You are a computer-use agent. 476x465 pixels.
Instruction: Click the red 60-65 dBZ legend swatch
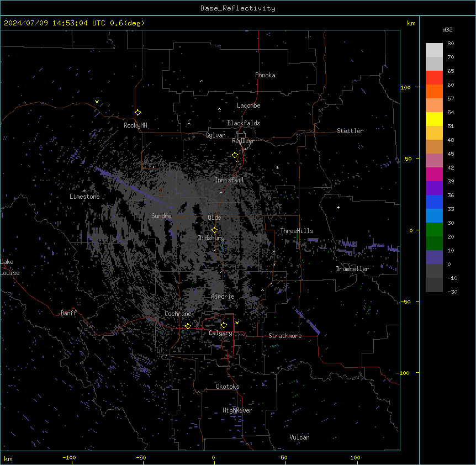click(434, 77)
